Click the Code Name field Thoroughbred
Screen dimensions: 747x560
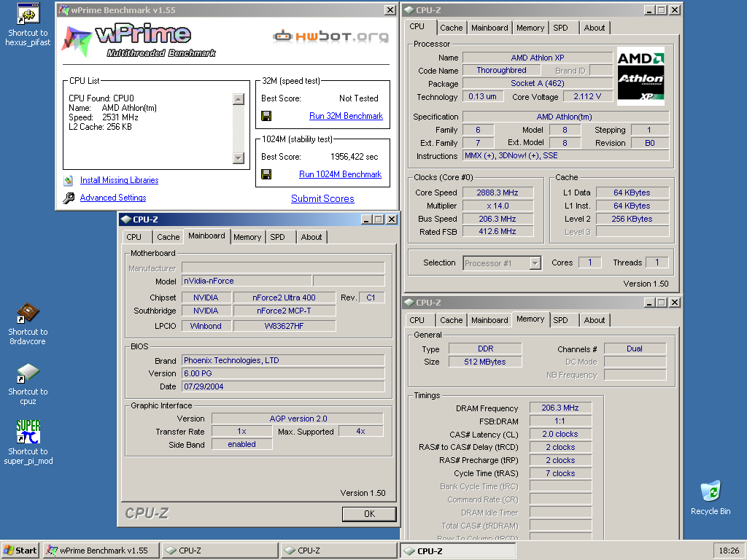502,70
